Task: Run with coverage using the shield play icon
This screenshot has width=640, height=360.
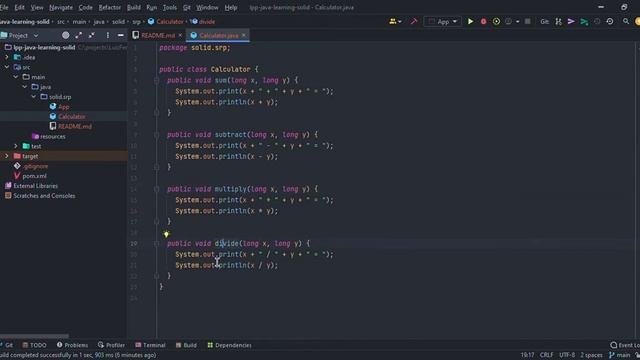Action: [x=496, y=22]
